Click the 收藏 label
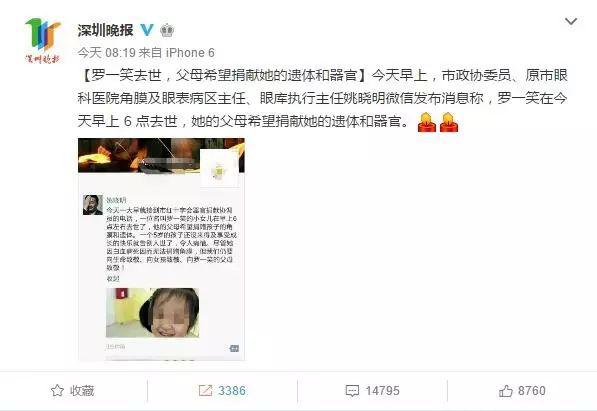597x411 pixels. tap(82, 390)
